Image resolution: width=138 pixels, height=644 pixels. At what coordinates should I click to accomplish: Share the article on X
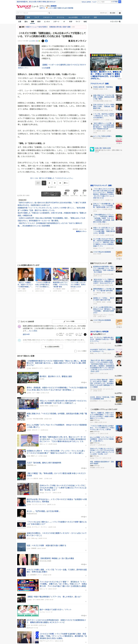point(43,41)
